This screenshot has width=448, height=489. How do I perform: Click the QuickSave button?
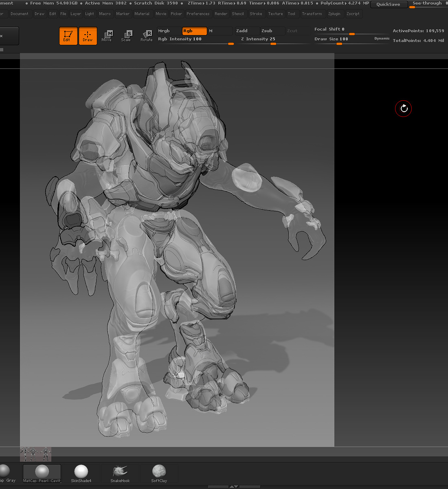pyautogui.click(x=389, y=4)
